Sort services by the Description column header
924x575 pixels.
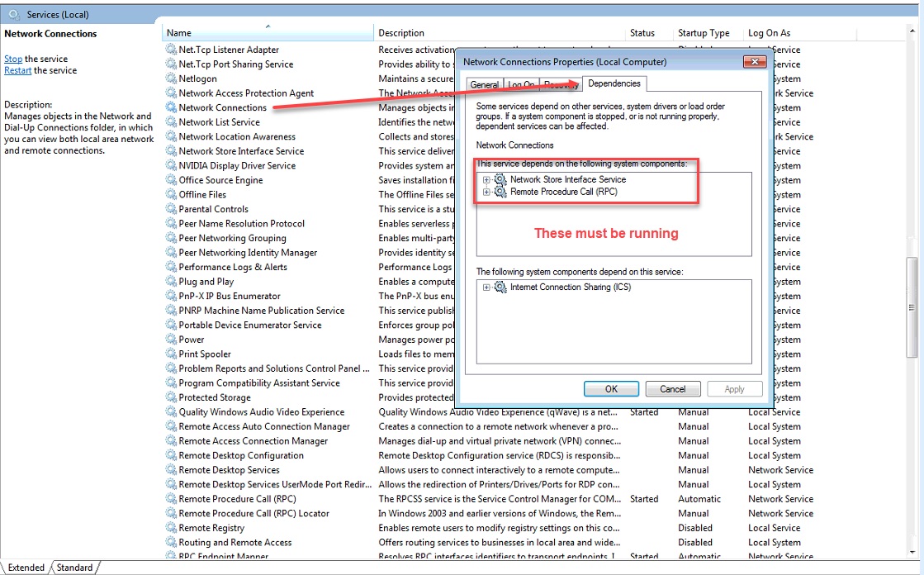[499, 33]
